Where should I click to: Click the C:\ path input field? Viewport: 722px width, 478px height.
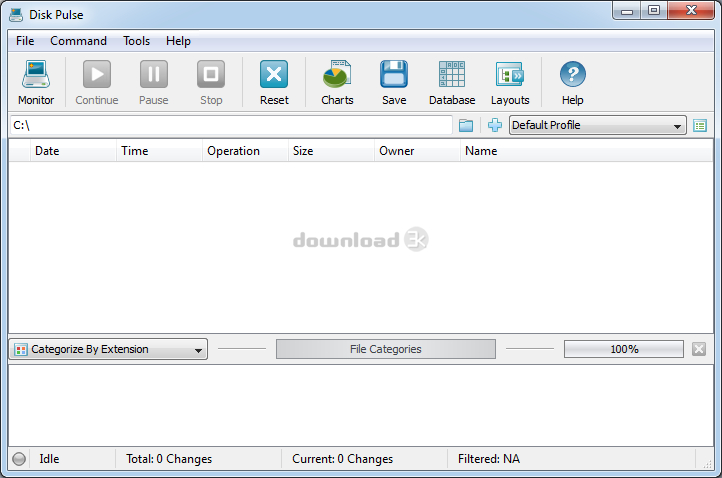(x=231, y=125)
